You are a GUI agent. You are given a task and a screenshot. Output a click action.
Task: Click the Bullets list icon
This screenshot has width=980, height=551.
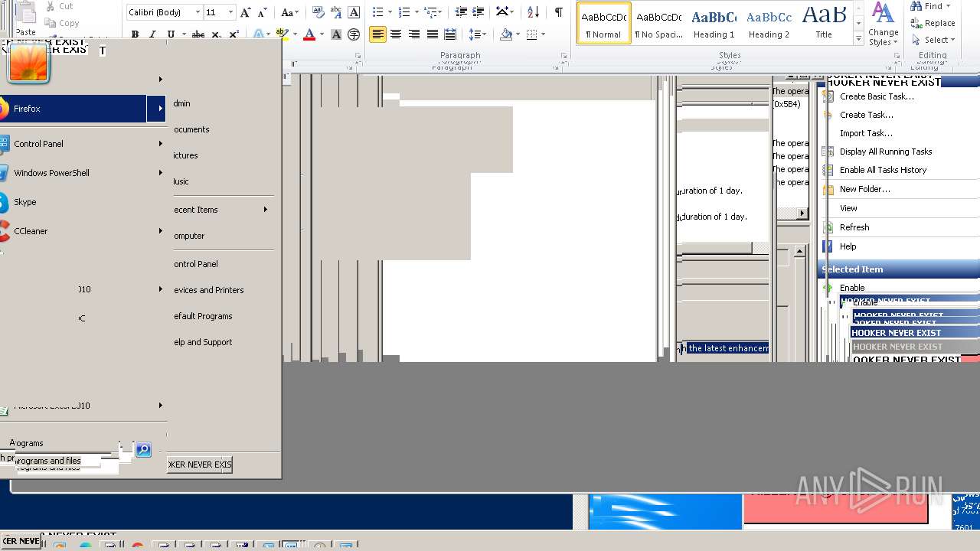[x=377, y=12]
